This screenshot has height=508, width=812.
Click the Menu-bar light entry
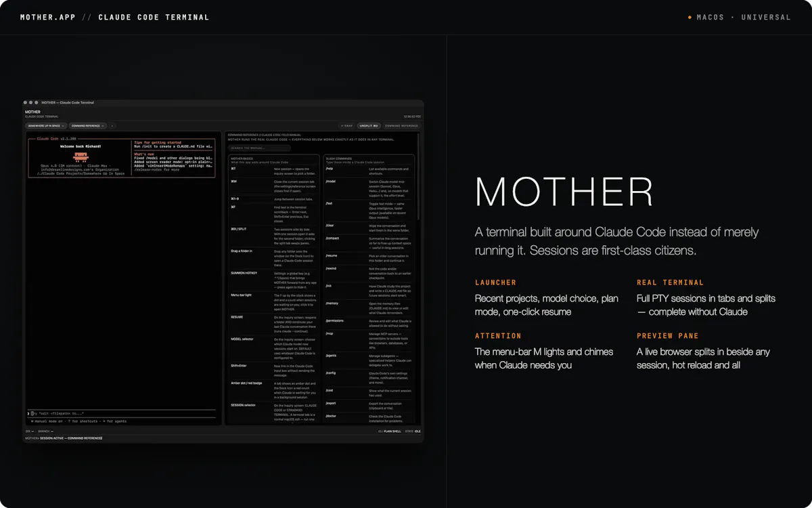point(274,303)
